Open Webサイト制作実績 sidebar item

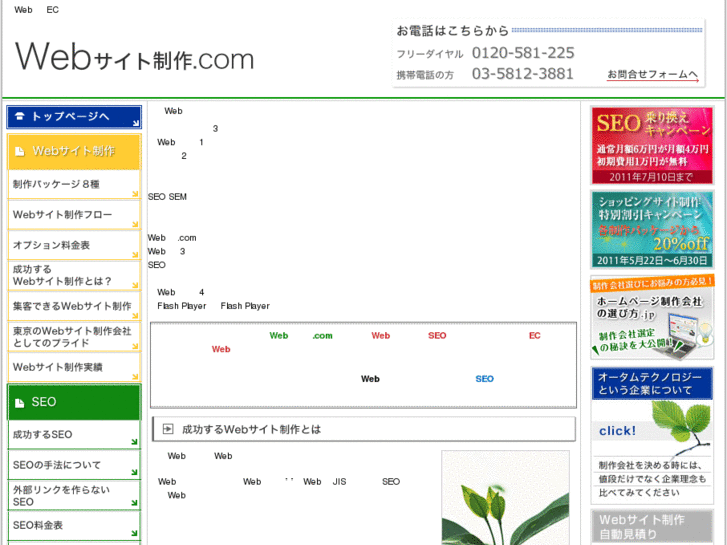pos(74,367)
